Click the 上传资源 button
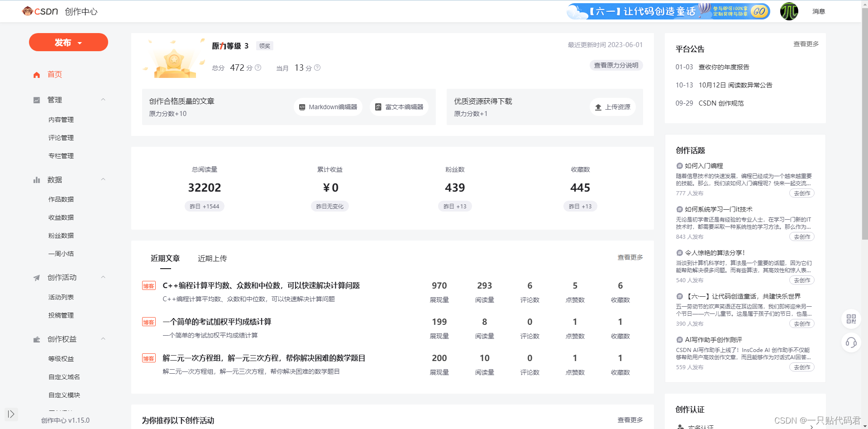868x429 pixels. pos(613,107)
